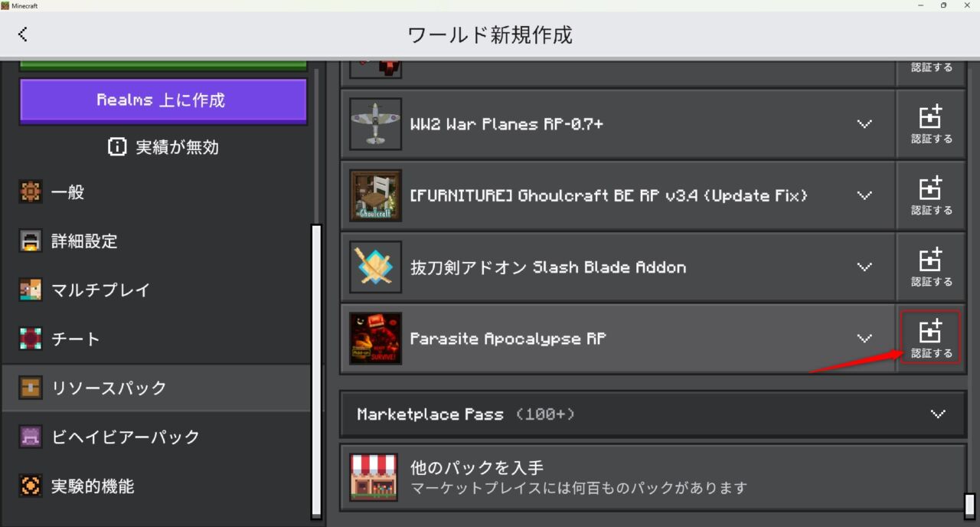
Task: Select the リソースパック tab
Action: (x=156, y=388)
